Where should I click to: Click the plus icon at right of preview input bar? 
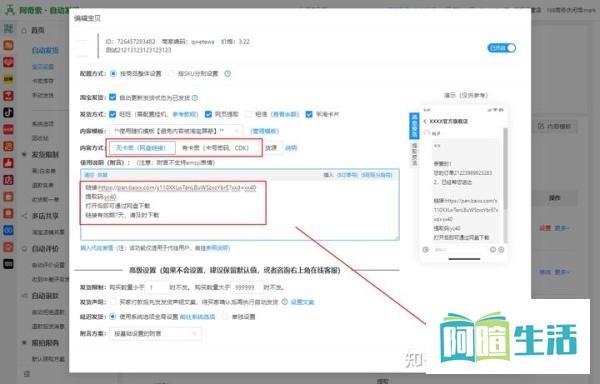coord(501,249)
